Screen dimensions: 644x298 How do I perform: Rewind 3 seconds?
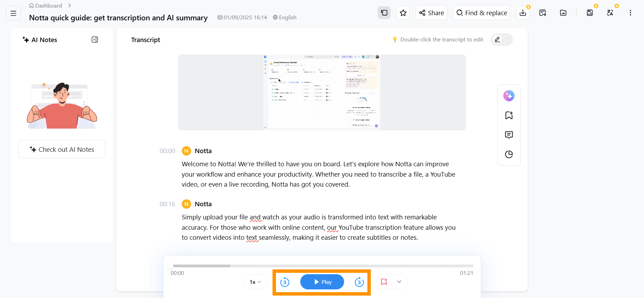point(285,282)
